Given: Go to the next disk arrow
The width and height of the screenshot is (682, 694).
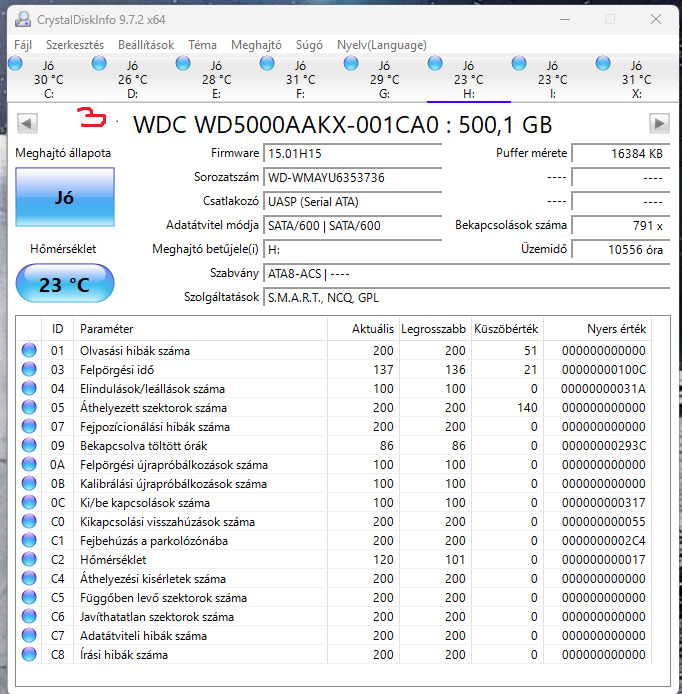Looking at the screenshot, I should [x=659, y=123].
